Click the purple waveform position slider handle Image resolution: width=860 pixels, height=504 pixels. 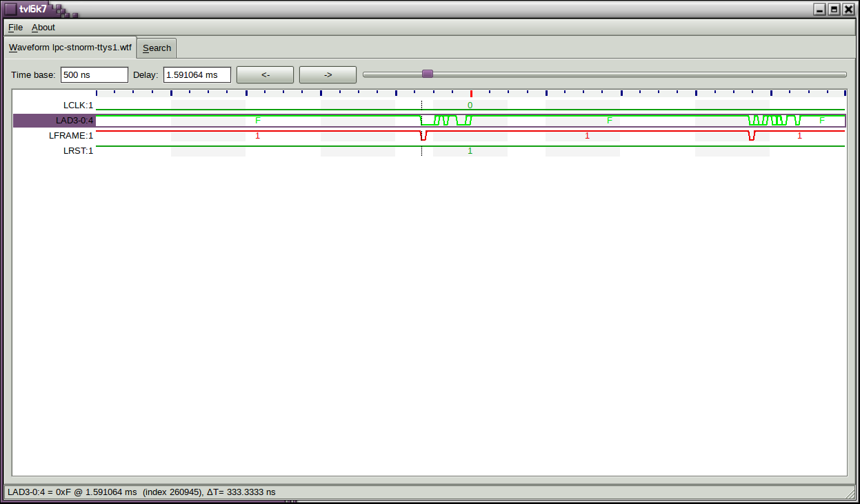click(x=428, y=74)
